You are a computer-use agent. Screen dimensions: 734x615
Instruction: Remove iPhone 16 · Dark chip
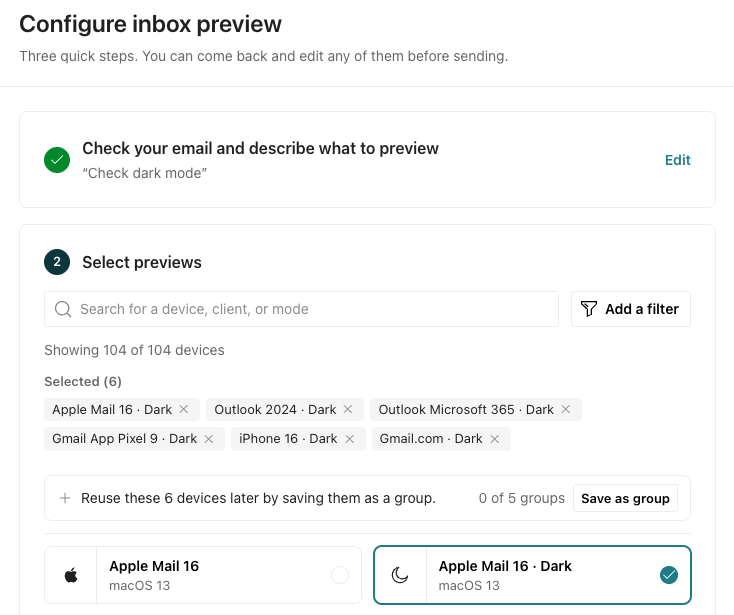tap(349, 439)
